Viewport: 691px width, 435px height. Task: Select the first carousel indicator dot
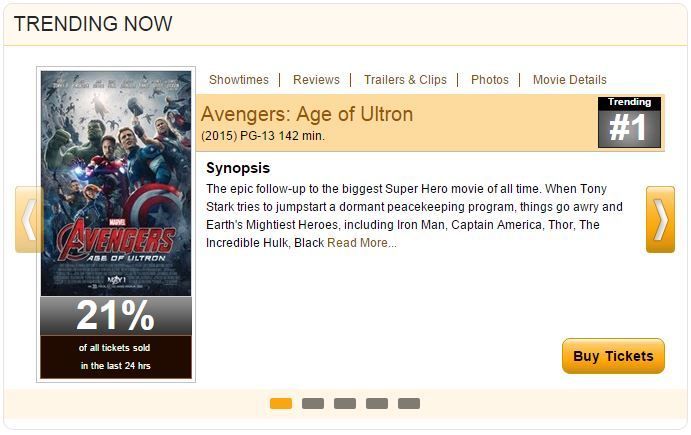[x=281, y=403]
